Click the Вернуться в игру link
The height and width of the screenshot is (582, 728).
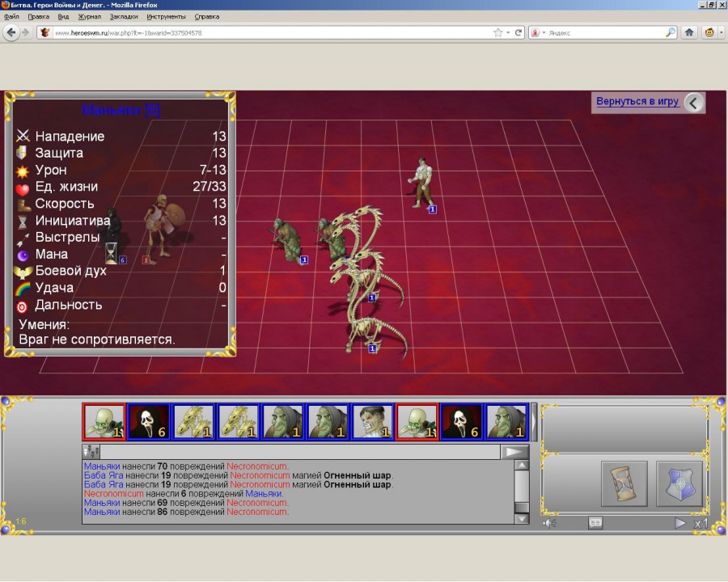point(637,102)
